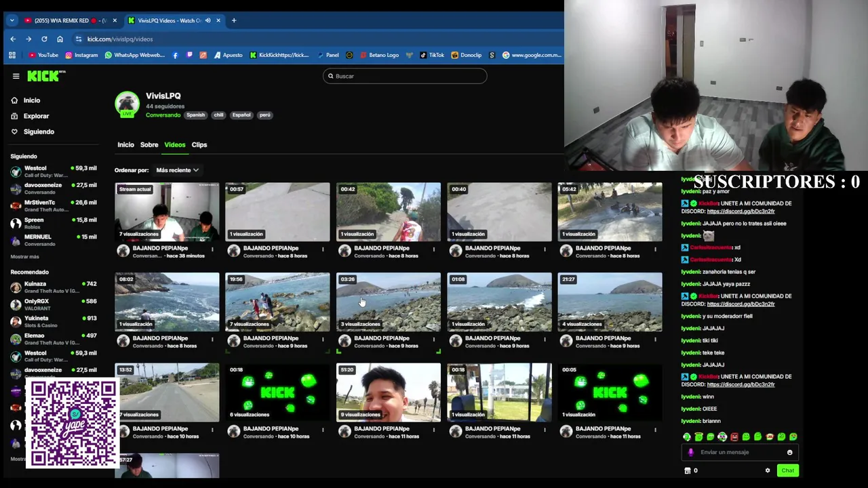Open a new browser tab

coord(234,20)
